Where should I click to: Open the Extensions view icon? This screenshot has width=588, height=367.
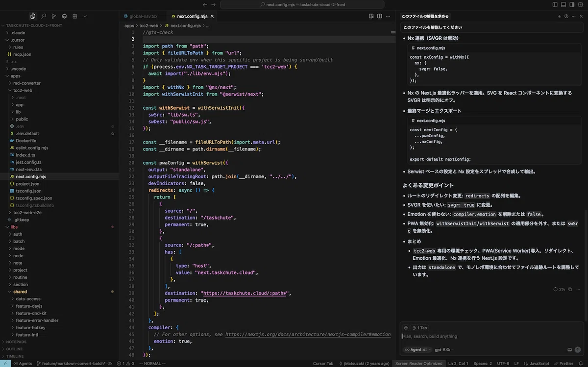coord(74,16)
